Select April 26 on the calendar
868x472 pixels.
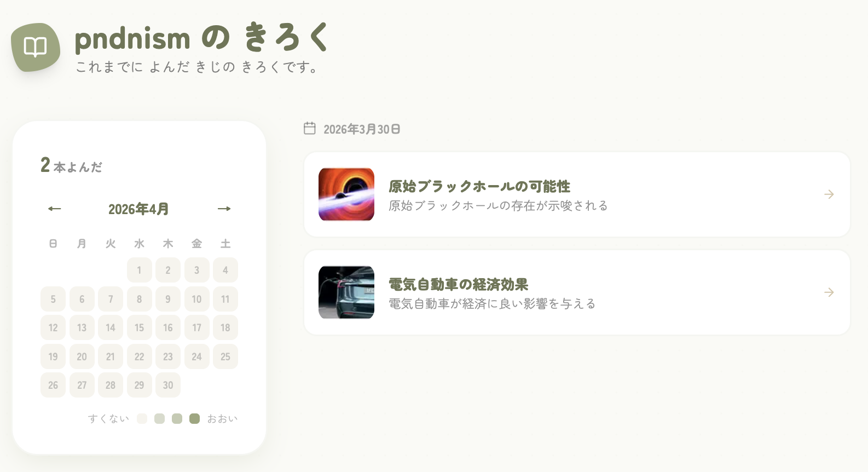coord(53,385)
